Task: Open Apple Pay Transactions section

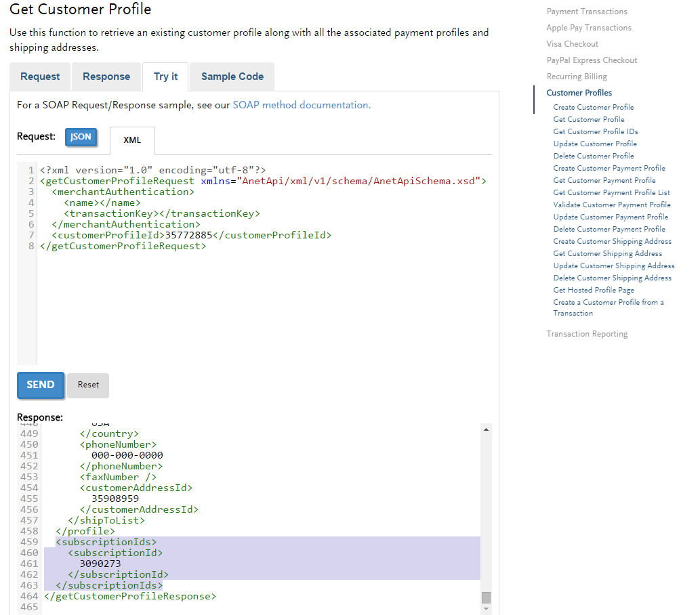Action: pos(588,28)
